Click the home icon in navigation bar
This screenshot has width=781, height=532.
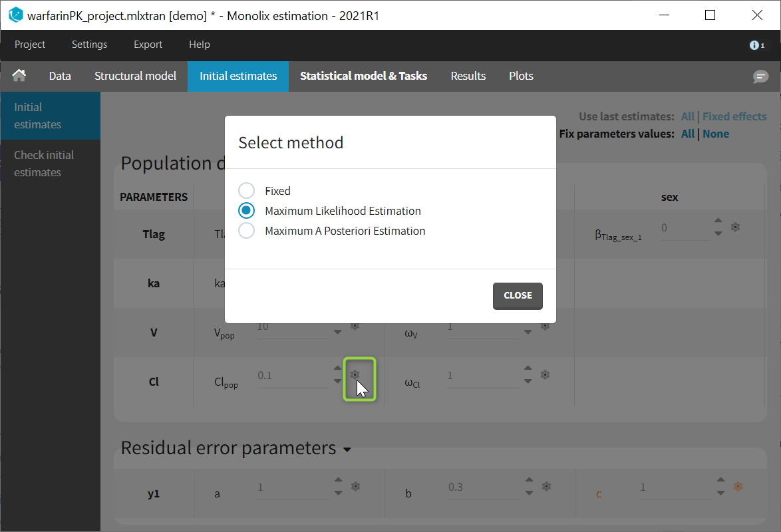(x=19, y=76)
